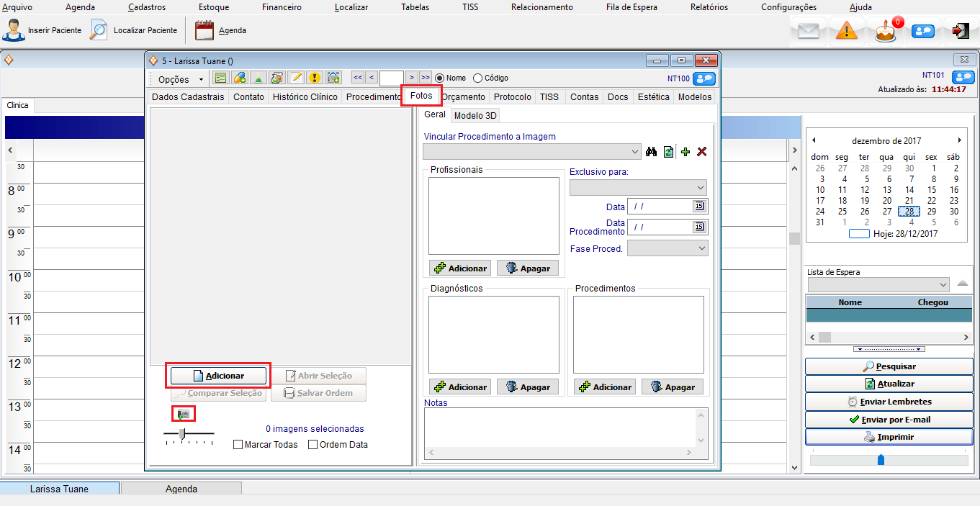Click the green plus icon beside Vincular Procedimento
Screen dimensions: 980x506
[x=685, y=152]
